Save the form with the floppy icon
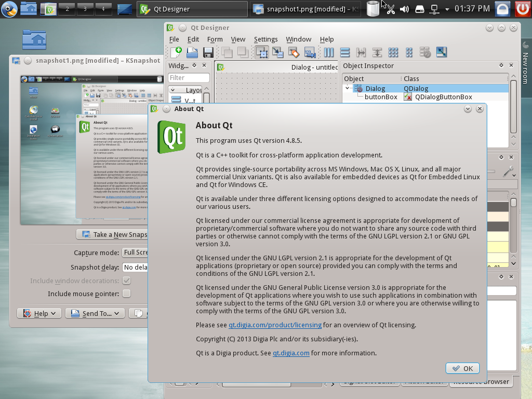Viewport: 532px width, 399px height. pos(208,52)
